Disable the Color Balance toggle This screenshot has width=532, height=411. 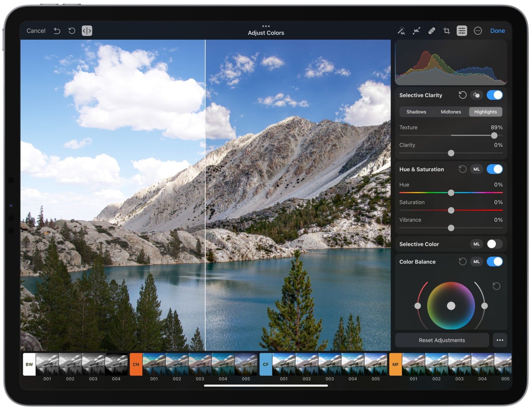[x=495, y=262]
